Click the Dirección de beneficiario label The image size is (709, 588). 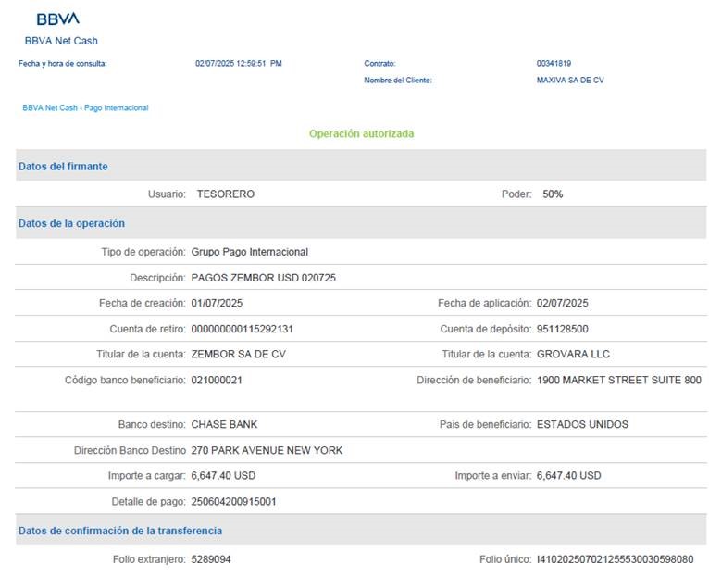[x=474, y=380]
